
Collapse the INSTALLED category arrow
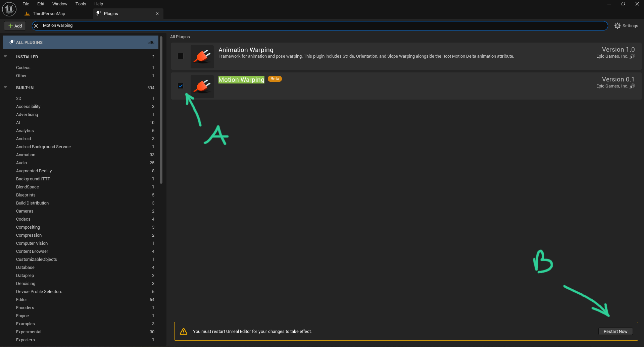click(x=5, y=57)
